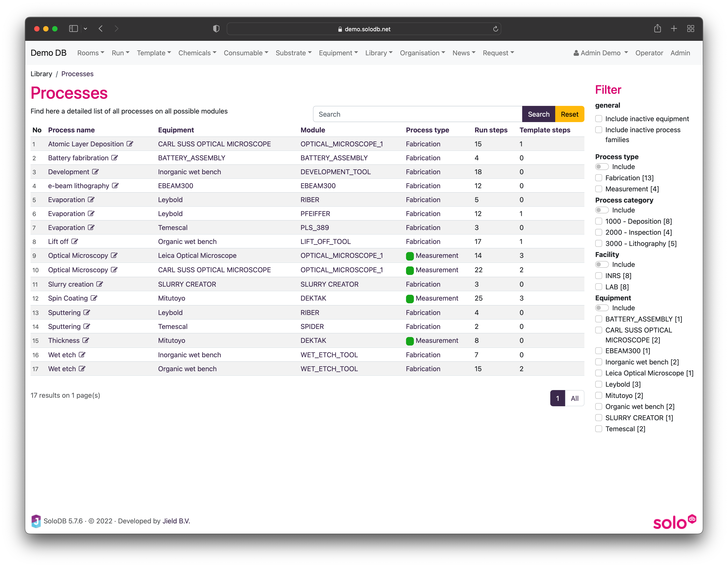Click edit icon next to Lift off
The image size is (728, 567).
point(75,241)
